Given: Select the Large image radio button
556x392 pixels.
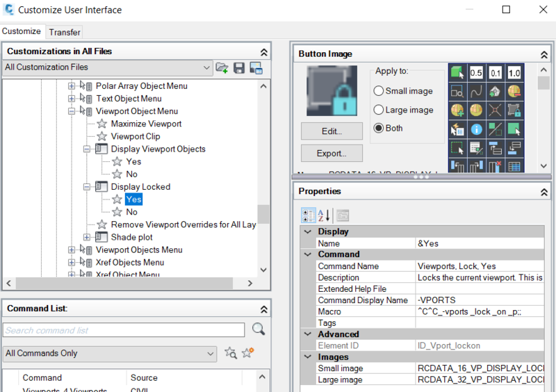Looking at the screenshot, I should pos(379,110).
